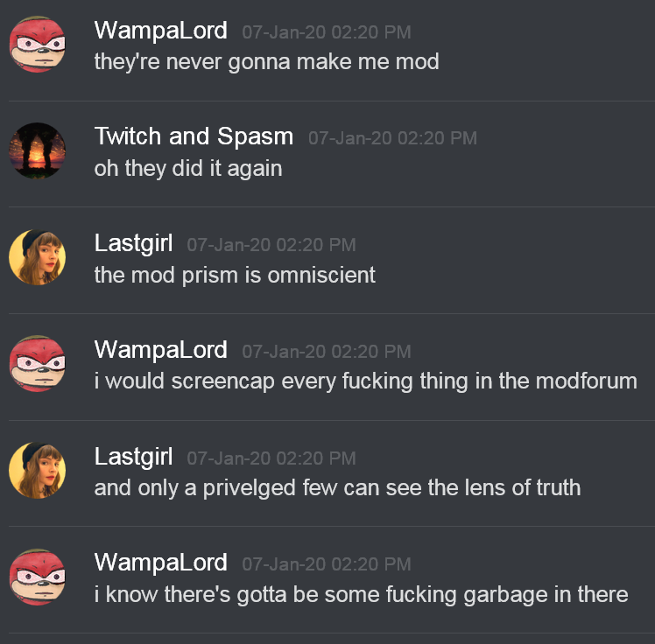The image size is (655, 644).
Task: Click the message 'the mod prism is omniscient'
Action: click(235, 276)
